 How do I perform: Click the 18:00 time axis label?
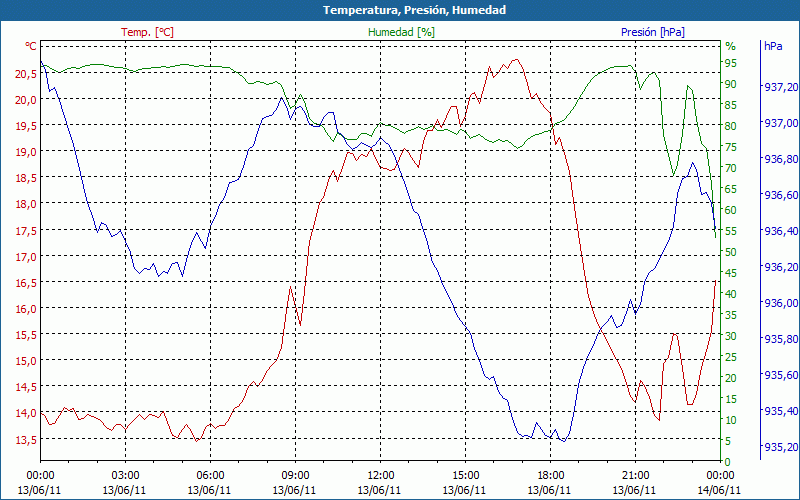point(551,474)
